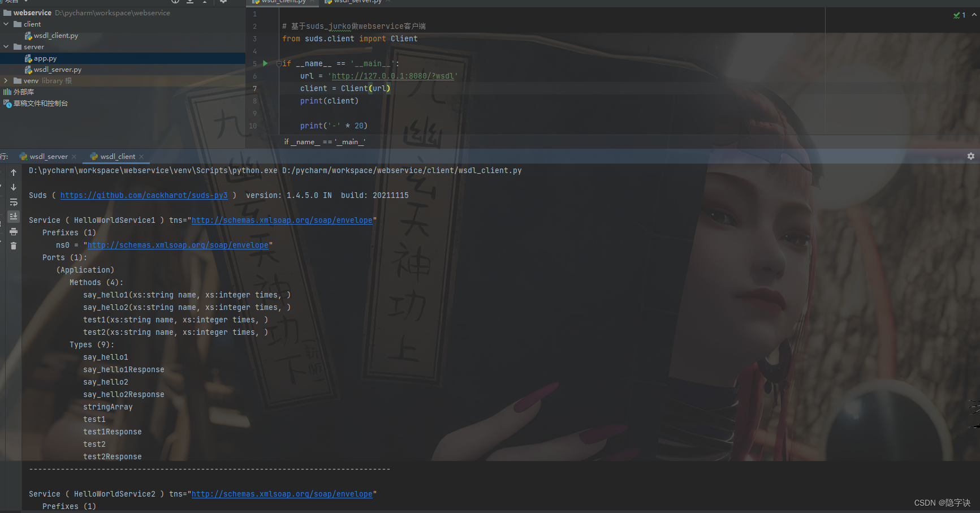Click the say_hello2Response type entry

tap(124, 394)
